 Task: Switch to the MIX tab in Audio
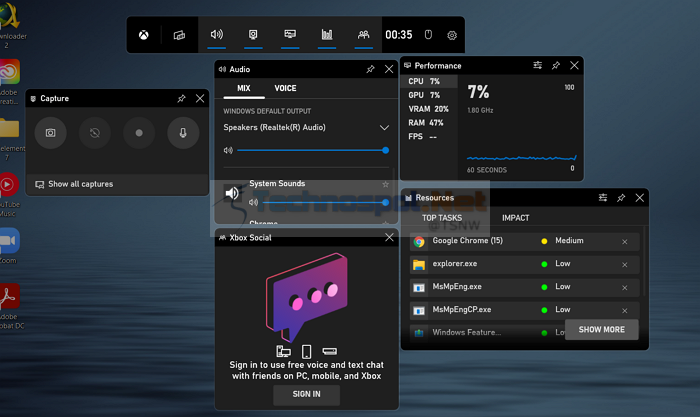pos(244,88)
